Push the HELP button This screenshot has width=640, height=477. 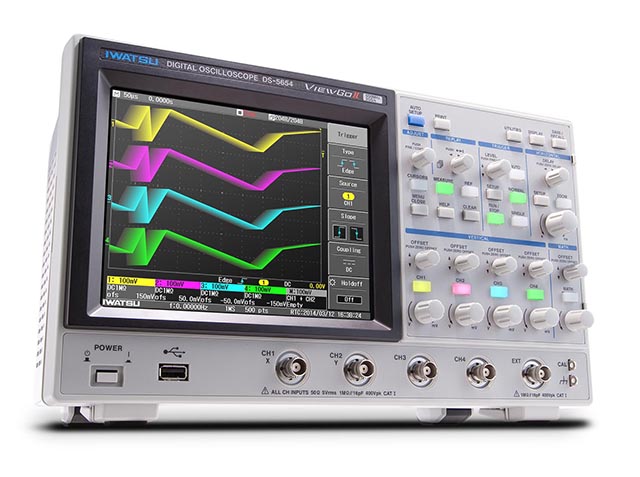pyautogui.click(x=445, y=213)
